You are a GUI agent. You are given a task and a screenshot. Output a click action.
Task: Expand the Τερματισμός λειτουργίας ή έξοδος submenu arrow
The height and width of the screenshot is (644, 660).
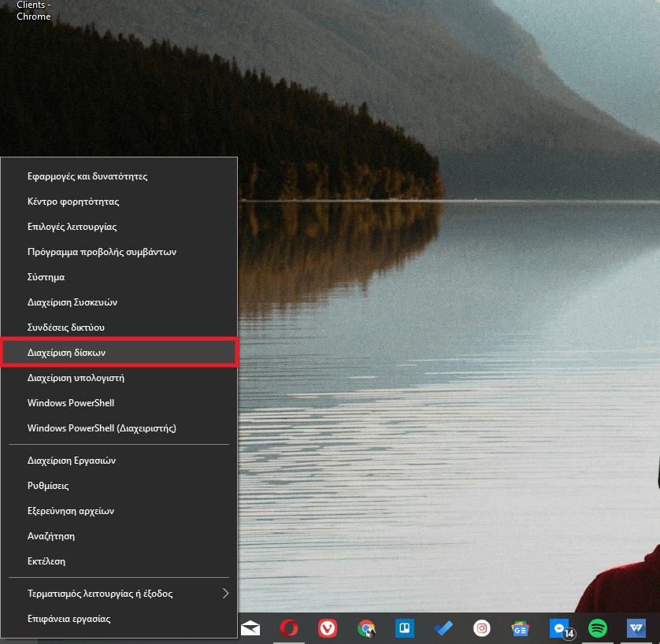click(225, 593)
